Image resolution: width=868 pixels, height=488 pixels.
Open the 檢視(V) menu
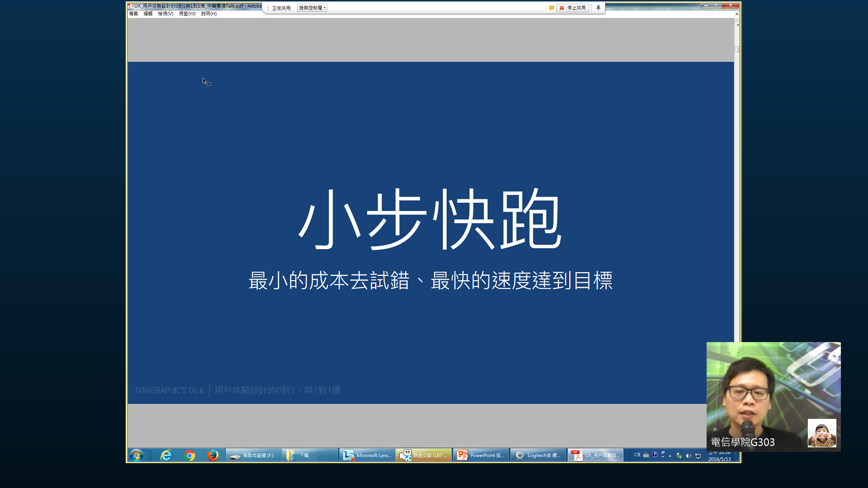pyautogui.click(x=165, y=14)
